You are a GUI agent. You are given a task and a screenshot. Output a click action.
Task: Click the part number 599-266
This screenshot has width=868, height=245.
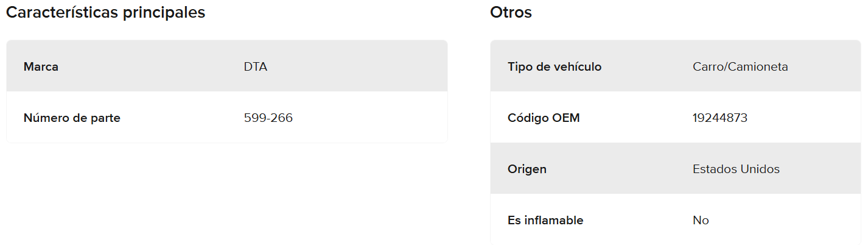[268, 118]
